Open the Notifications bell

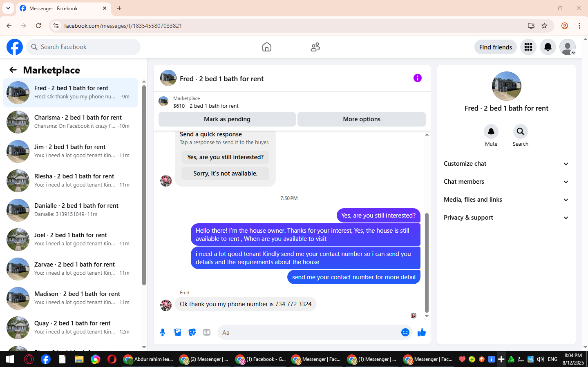tap(548, 47)
